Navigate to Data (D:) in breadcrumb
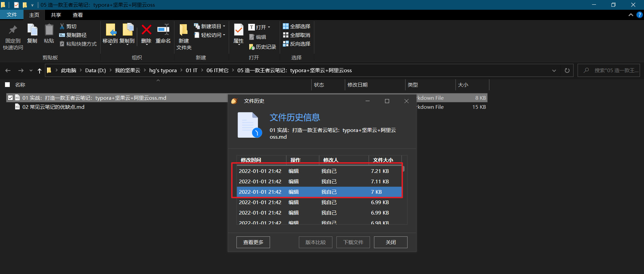 pyautogui.click(x=96, y=71)
